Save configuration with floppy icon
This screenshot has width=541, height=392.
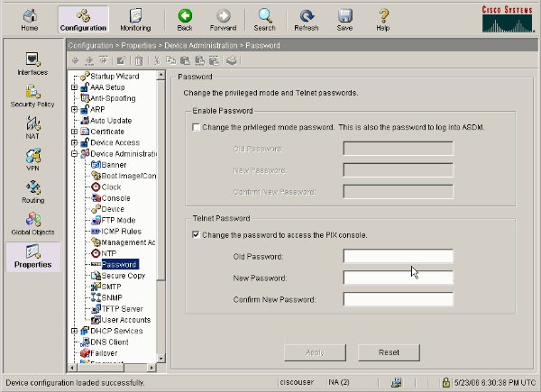[x=344, y=20]
